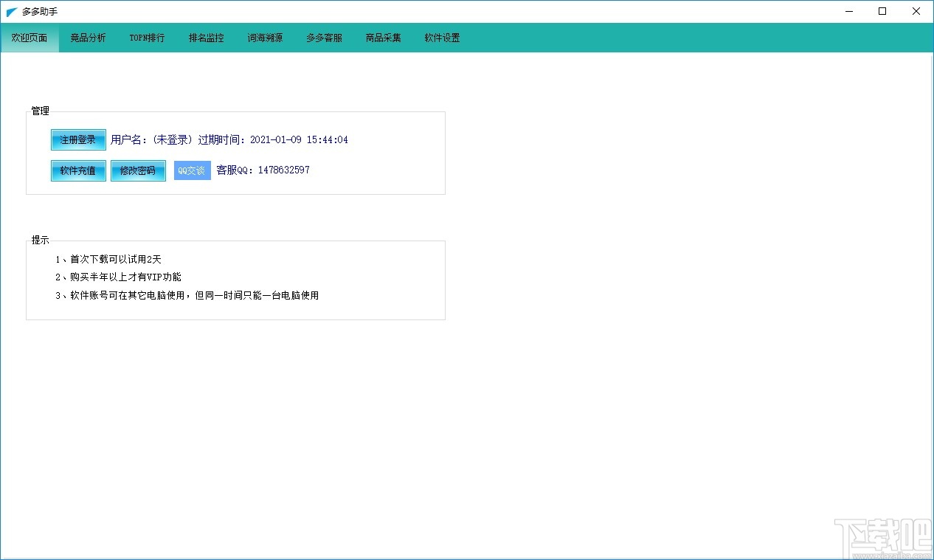Click the 软件充值 button
Viewport: 934px width, 560px height.
point(78,170)
